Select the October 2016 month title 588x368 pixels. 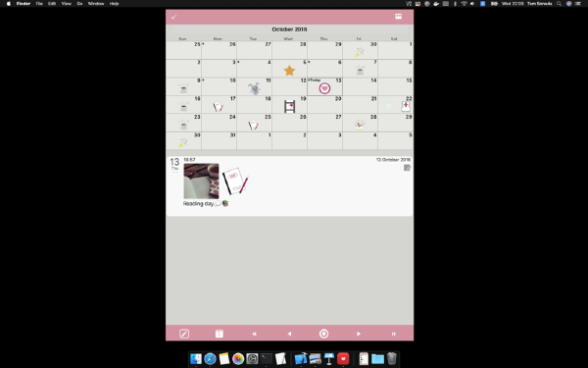tap(289, 29)
